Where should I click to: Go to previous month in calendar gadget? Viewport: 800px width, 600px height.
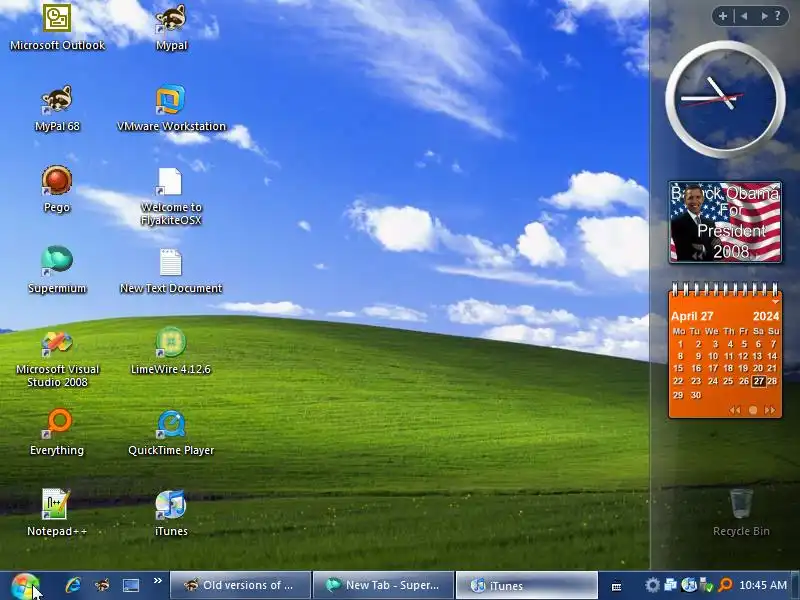tap(735, 410)
